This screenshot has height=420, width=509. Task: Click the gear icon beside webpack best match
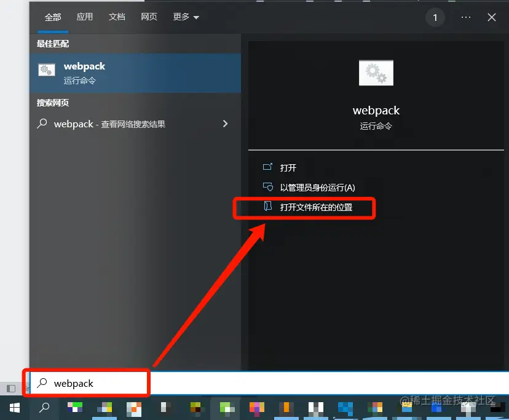(x=46, y=70)
